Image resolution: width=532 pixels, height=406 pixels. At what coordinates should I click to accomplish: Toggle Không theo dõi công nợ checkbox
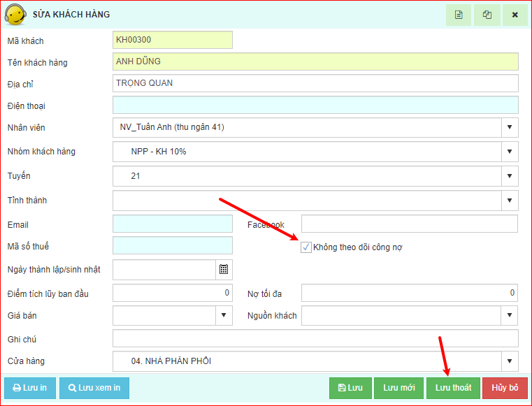[x=306, y=247]
